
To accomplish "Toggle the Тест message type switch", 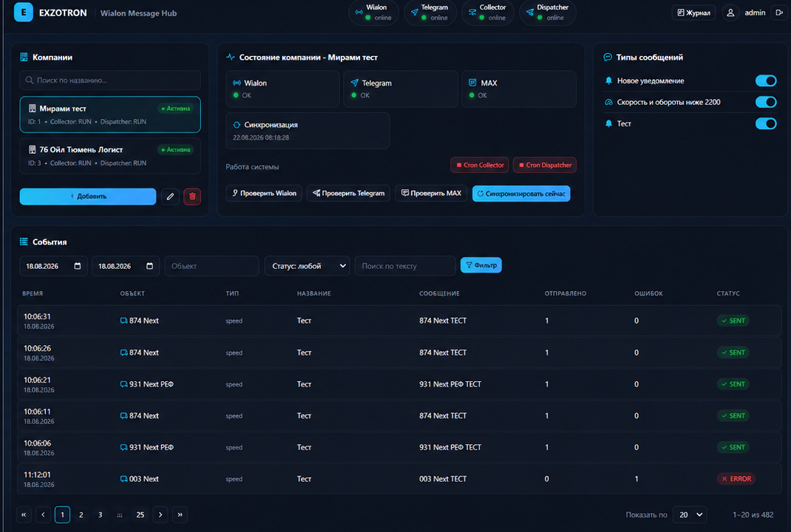I will point(766,123).
